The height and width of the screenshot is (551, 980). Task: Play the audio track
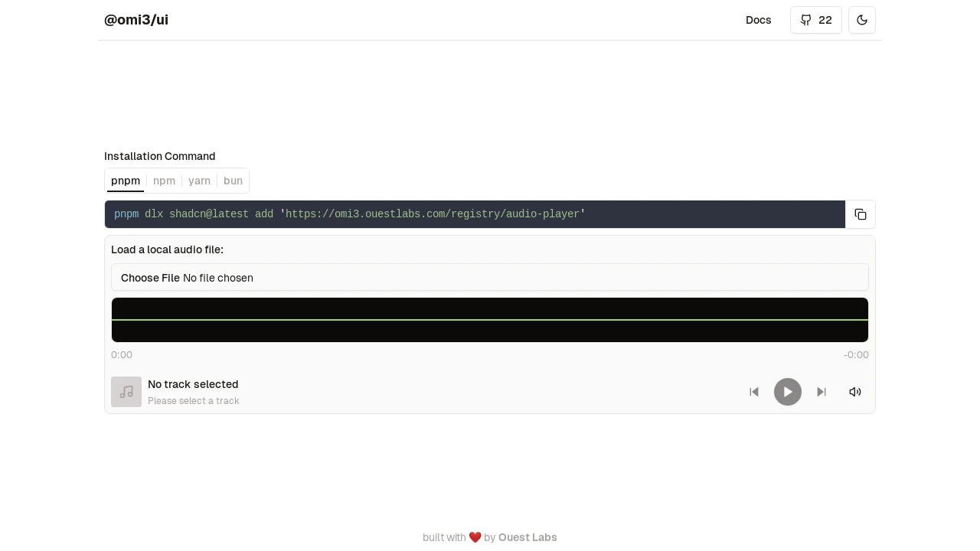pyautogui.click(x=788, y=392)
